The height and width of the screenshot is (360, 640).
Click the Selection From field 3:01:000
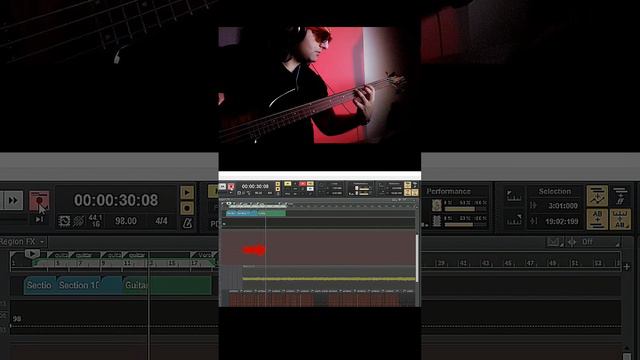[563, 206]
